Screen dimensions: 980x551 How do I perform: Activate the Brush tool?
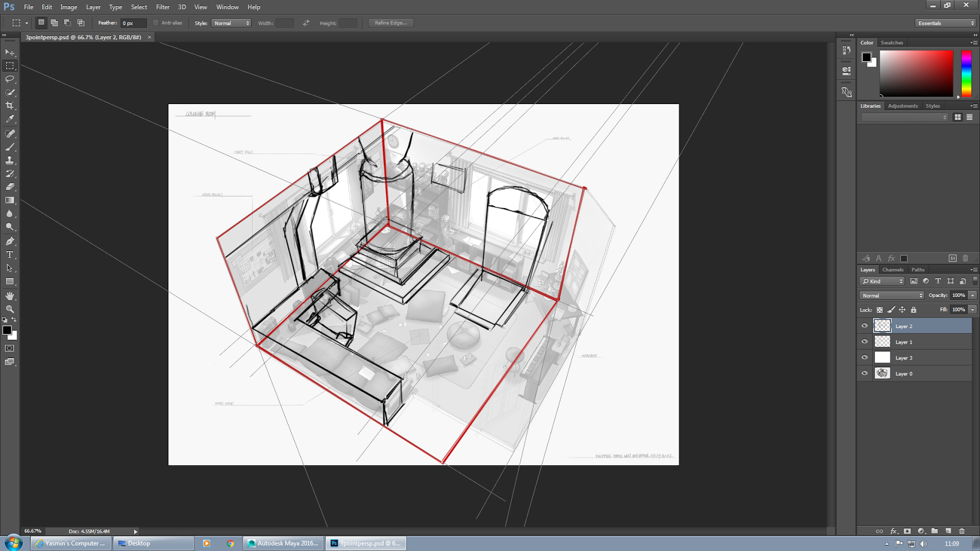click(9, 146)
